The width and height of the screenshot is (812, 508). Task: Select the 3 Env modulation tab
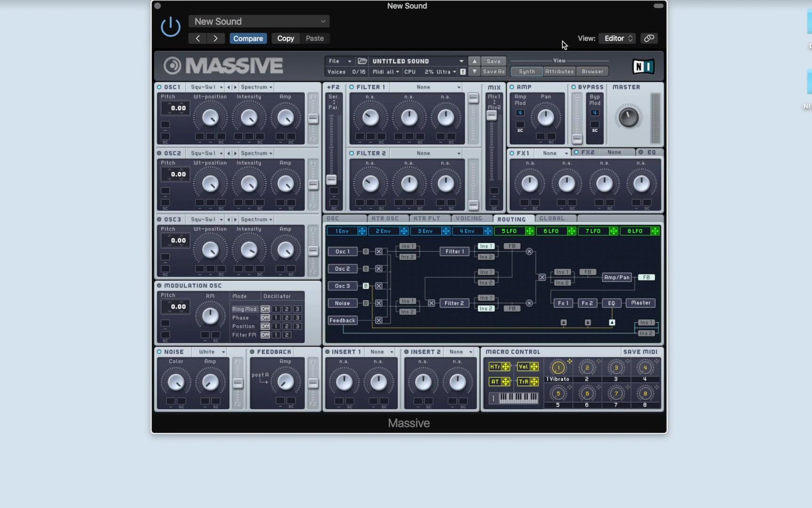tap(425, 231)
